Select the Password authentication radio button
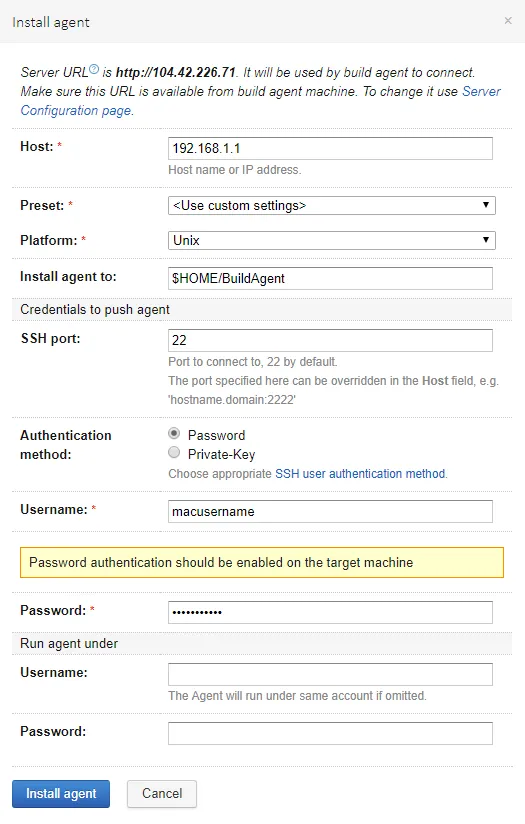Screen dimensions: 525x824 tap(174, 434)
